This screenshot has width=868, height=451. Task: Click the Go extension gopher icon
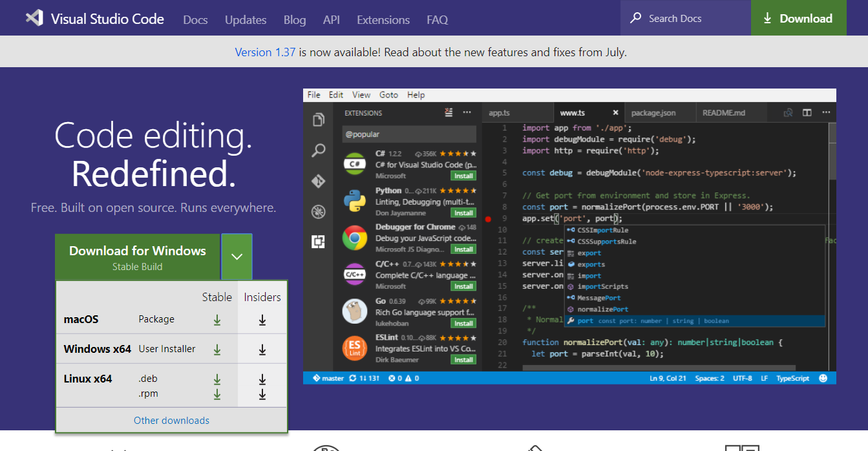[355, 311]
